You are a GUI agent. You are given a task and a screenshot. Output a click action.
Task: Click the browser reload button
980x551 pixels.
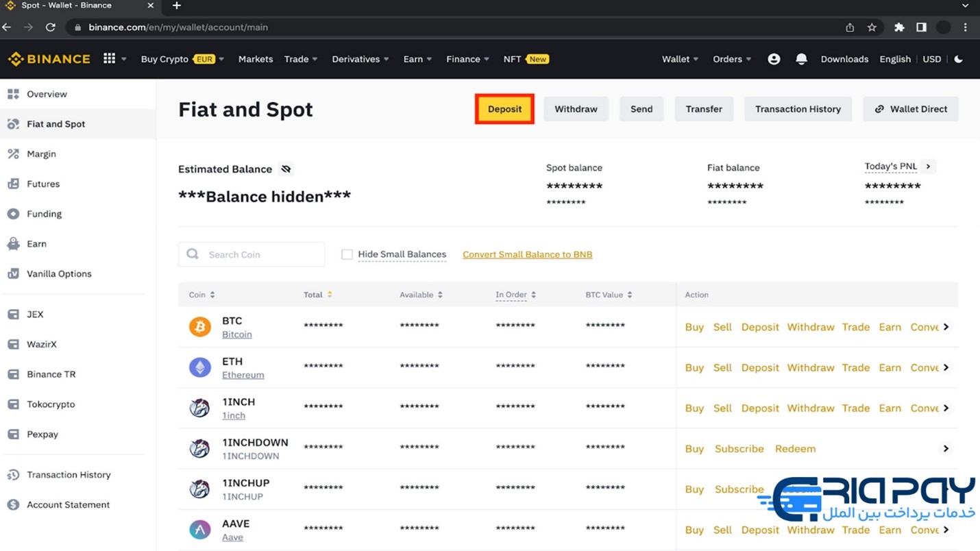point(50,27)
